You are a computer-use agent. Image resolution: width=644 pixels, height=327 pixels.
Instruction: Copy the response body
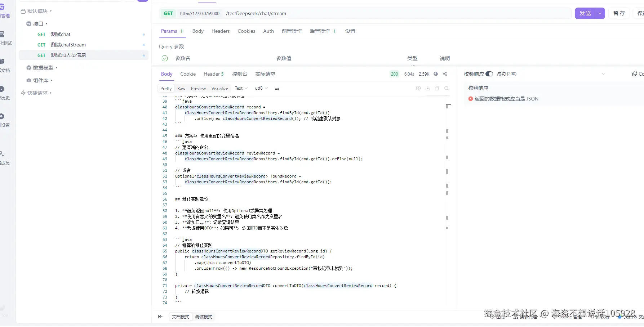click(437, 88)
